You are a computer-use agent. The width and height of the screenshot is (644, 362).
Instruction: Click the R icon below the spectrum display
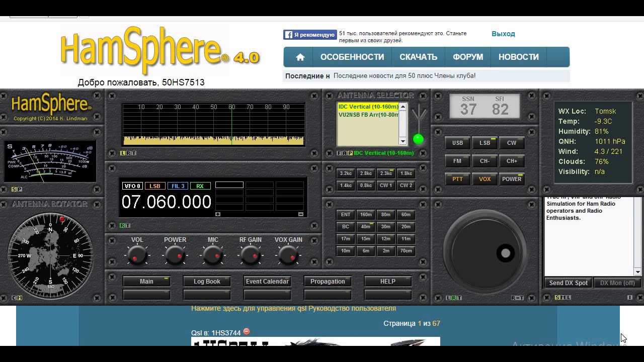[x=128, y=153]
